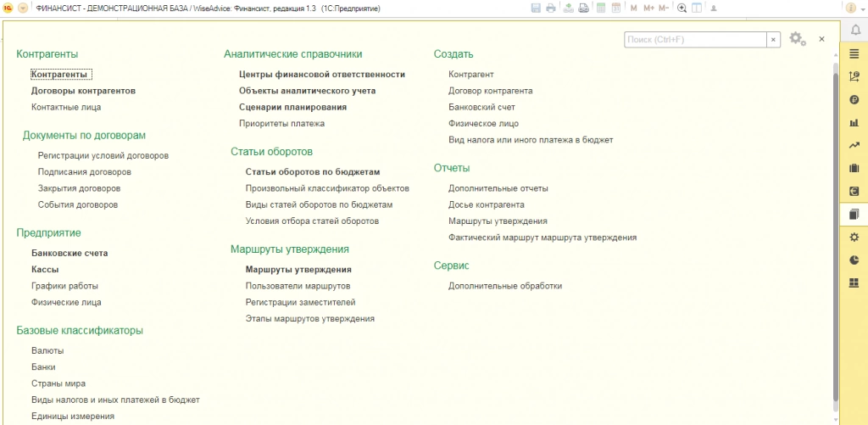Click the briefcase sidebar icon
The image size is (868, 425).
point(854,168)
